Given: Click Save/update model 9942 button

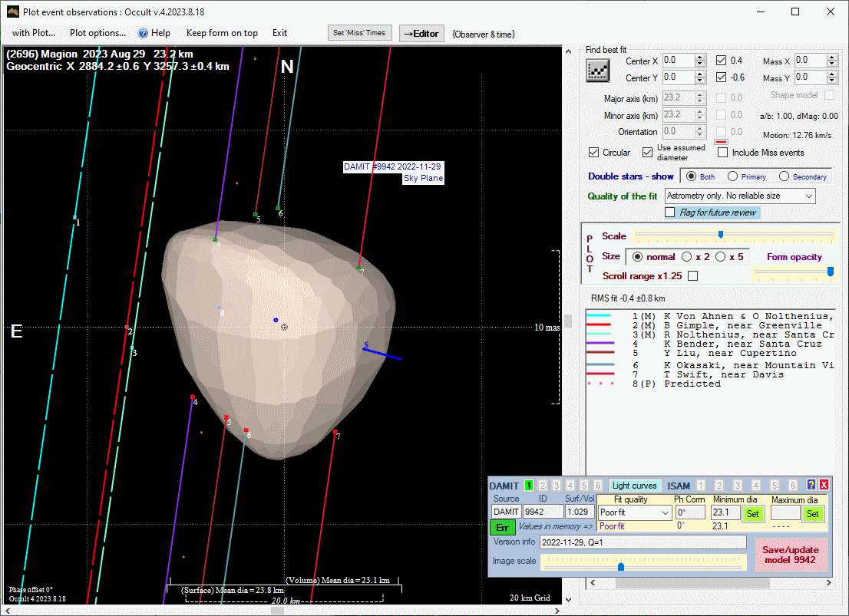Looking at the screenshot, I should click(791, 555).
